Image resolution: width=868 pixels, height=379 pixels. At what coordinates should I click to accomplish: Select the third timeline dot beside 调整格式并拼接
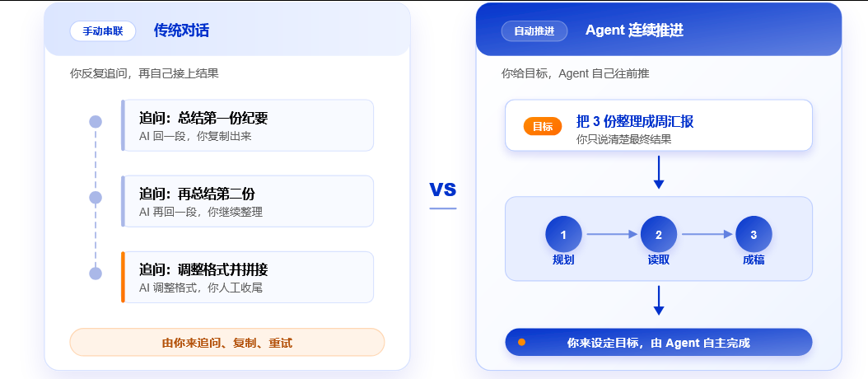tap(96, 274)
